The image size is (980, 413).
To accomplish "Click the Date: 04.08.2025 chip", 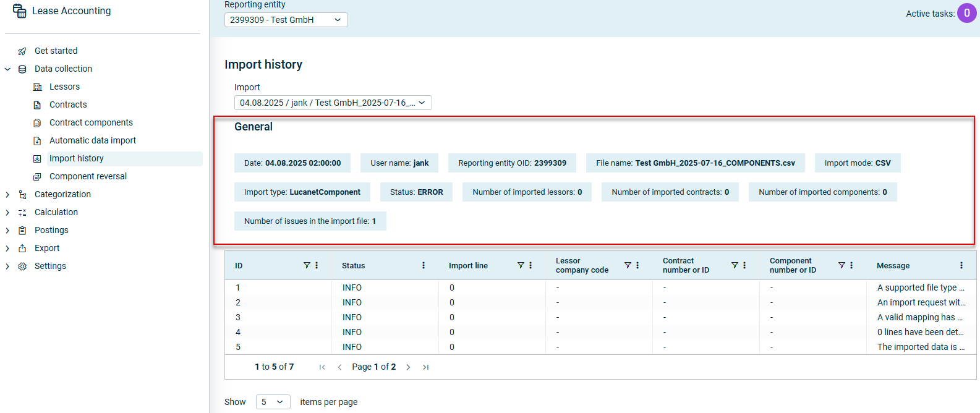I will coord(292,163).
